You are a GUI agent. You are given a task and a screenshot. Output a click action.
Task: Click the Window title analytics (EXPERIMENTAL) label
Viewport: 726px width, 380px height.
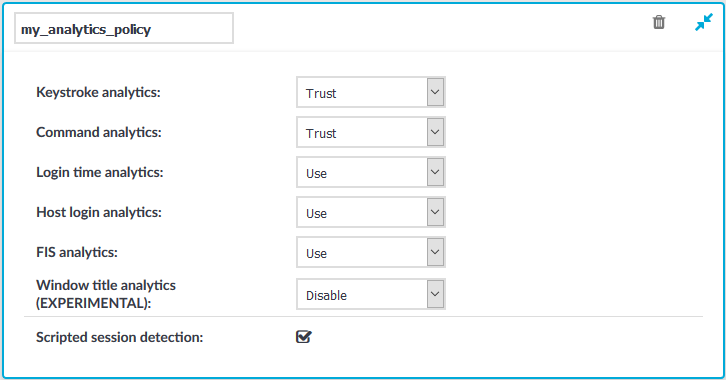pyautogui.click(x=106, y=294)
